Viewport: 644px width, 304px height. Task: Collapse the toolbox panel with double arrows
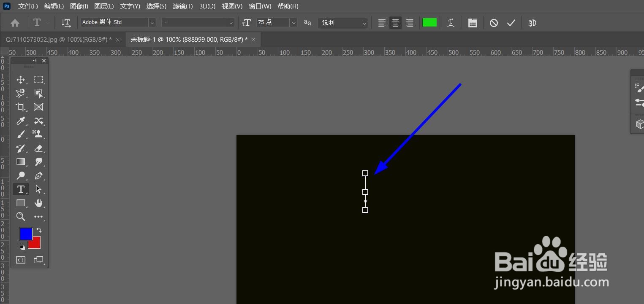tap(35, 61)
